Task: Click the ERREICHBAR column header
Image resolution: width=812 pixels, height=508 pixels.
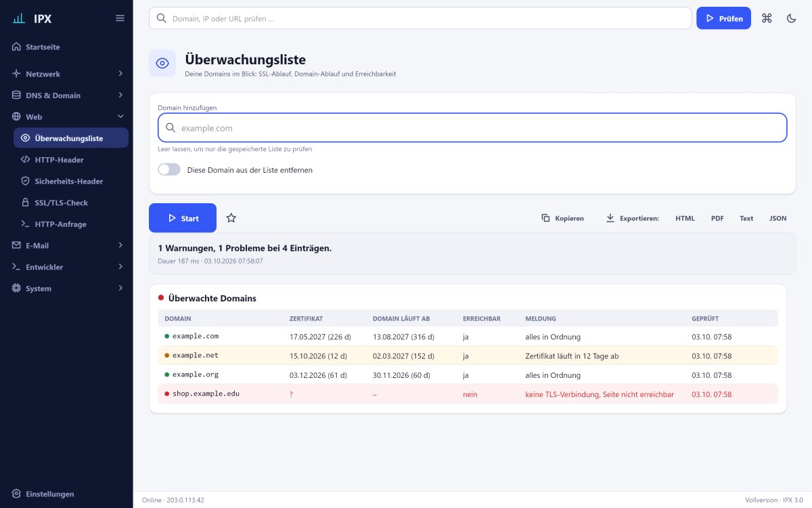Action: tap(482, 318)
